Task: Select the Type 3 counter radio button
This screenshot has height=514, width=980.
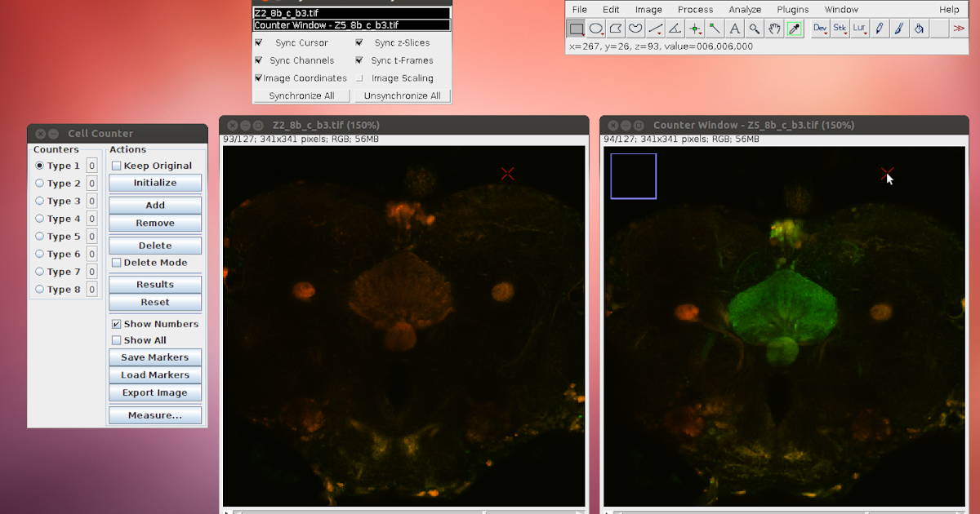Action: pyautogui.click(x=40, y=201)
